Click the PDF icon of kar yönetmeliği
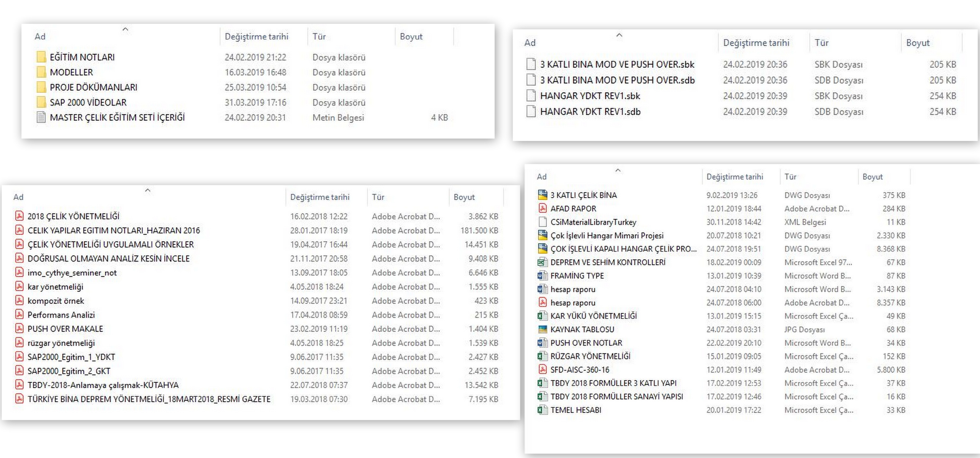Image resolution: width=980 pixels, height=458 pixels. point(19,286)
